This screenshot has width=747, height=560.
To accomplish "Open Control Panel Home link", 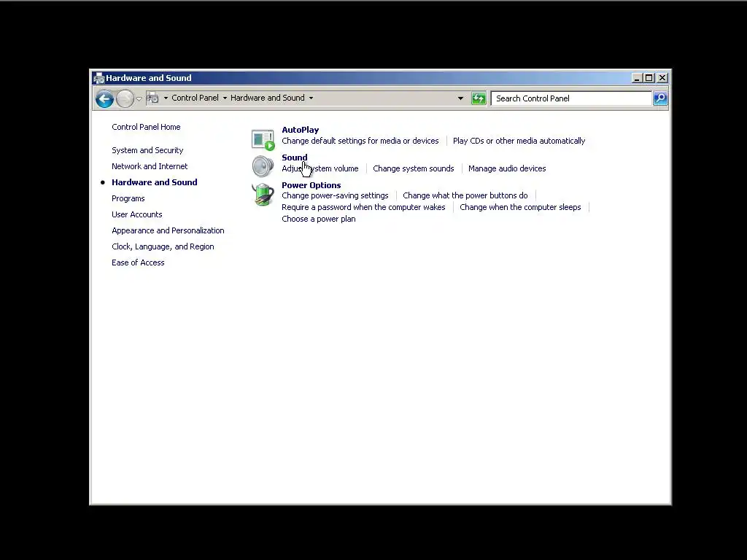I will (x=146, y=127).
